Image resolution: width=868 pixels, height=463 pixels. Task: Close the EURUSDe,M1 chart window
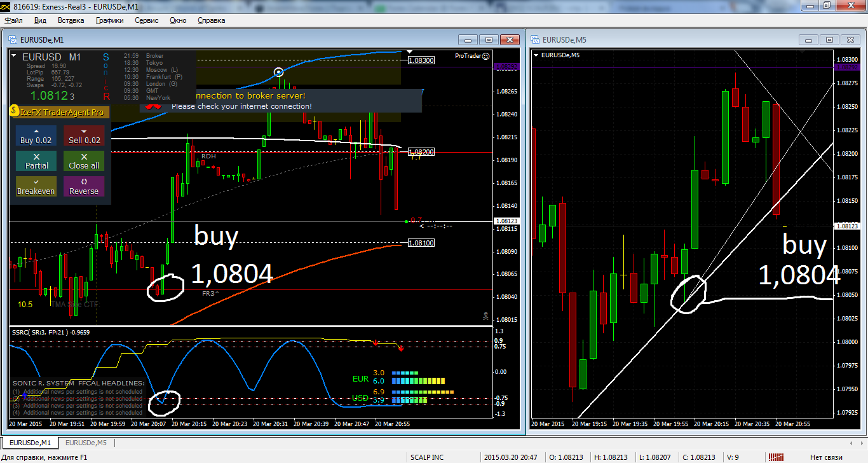(x=510, y=39)
